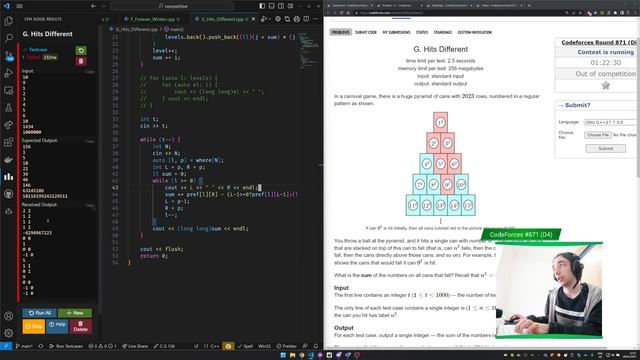Screen dimensions: 640x360
Task: Open run options dropdown arrow
Action: [270, 19]
